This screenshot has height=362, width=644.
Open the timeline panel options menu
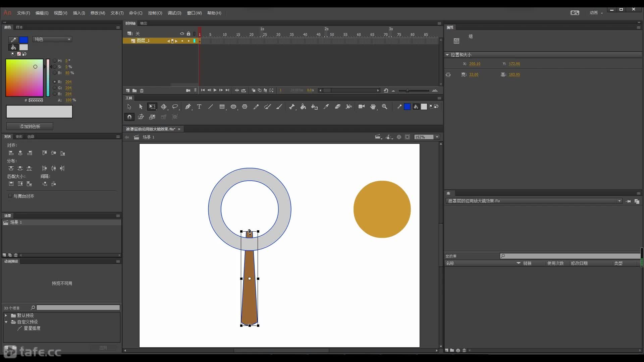click(439, 23)
